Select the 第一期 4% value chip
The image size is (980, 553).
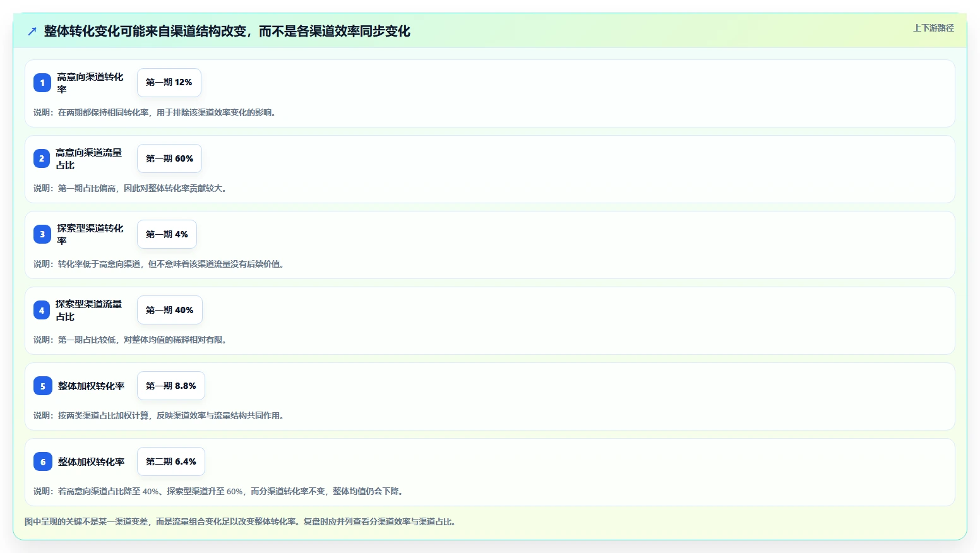point(167,234)
